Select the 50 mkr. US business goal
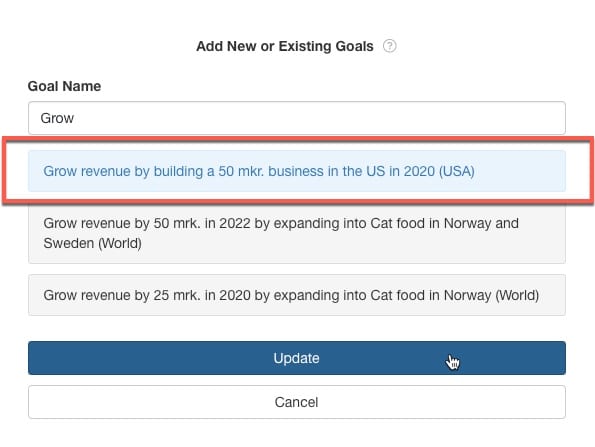This screenshot has height=447, width=595. point(297,171)
